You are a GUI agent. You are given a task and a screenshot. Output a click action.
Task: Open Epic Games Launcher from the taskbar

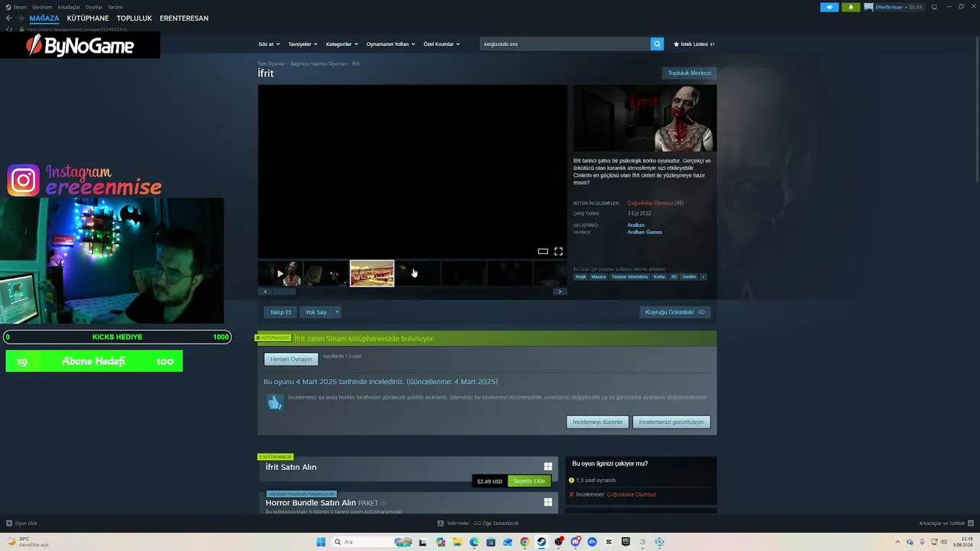(626, 542)
